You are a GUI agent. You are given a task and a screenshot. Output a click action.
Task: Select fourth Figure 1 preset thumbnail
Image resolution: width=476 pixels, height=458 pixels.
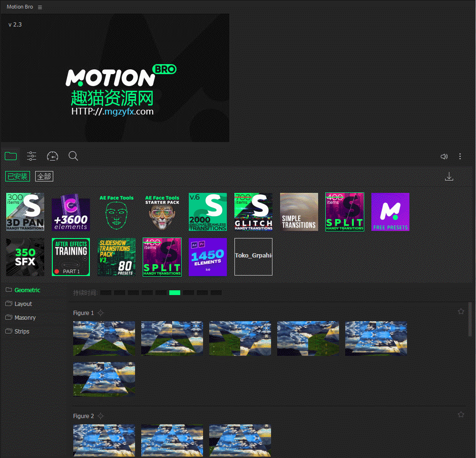308,338
